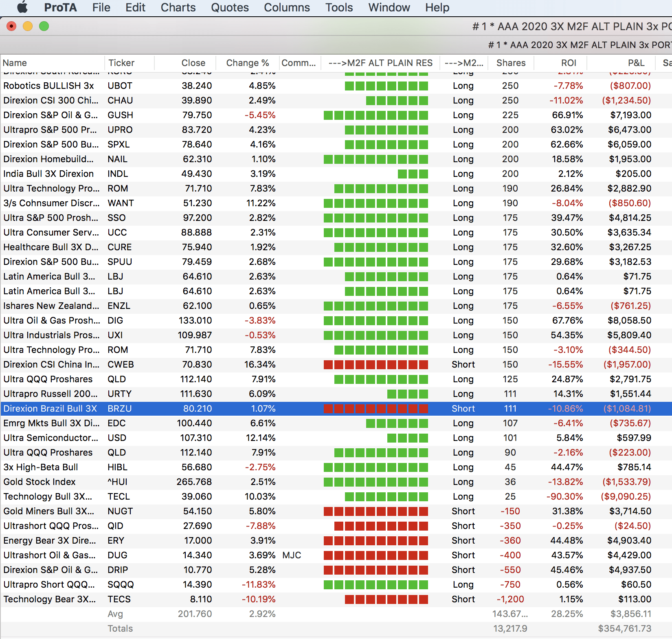Open the Tools menu

339,7
